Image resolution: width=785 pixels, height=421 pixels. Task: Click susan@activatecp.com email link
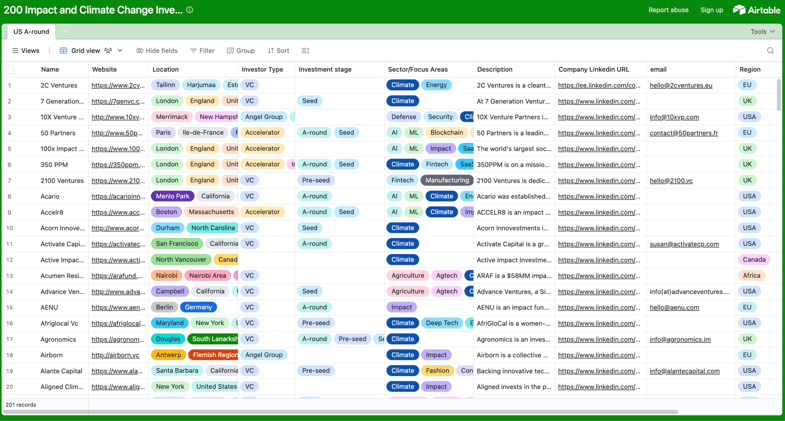(x=684, y=244)
